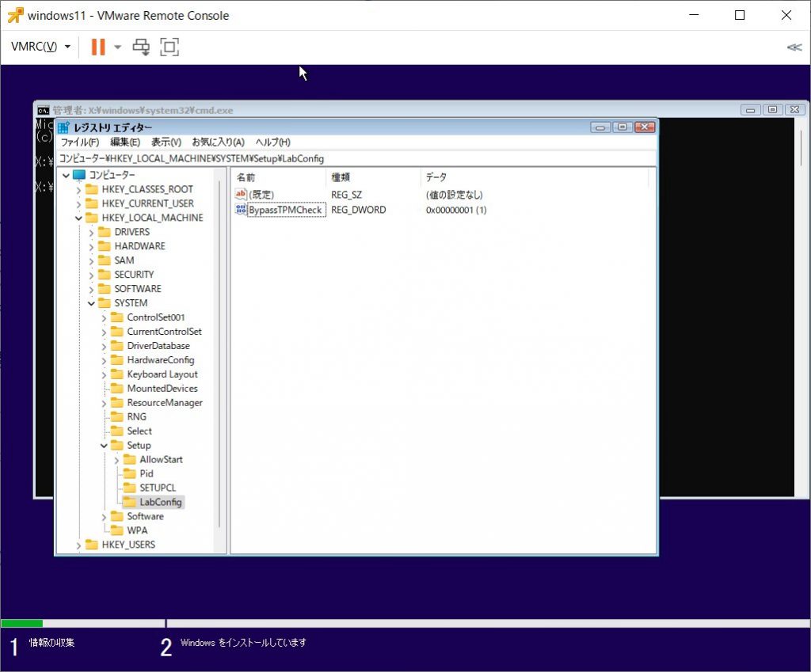
Task: Select the SAM folder icon
Action: (105, 260)
